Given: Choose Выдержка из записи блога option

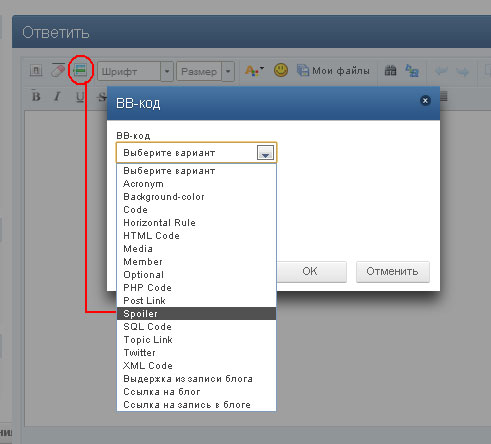Looking at the screenshot, I should point(196,379).
